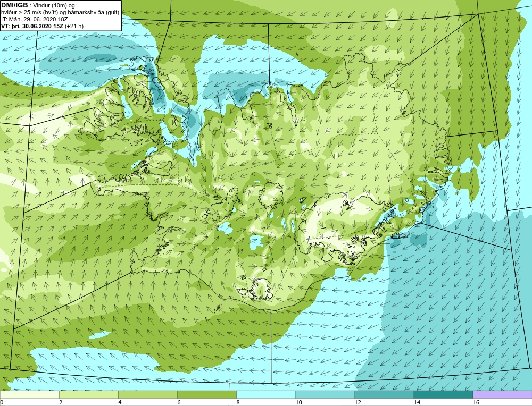Click the 10–12 m/s turquoise legend swatch
Image resolution: width=532 pixels, height=406 pixels.
coord(325,394)
